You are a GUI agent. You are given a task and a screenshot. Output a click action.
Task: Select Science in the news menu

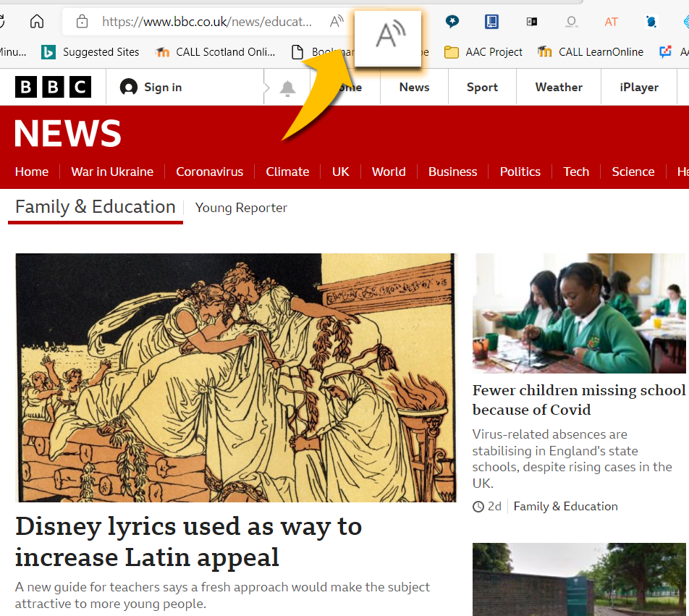(633, 172)
